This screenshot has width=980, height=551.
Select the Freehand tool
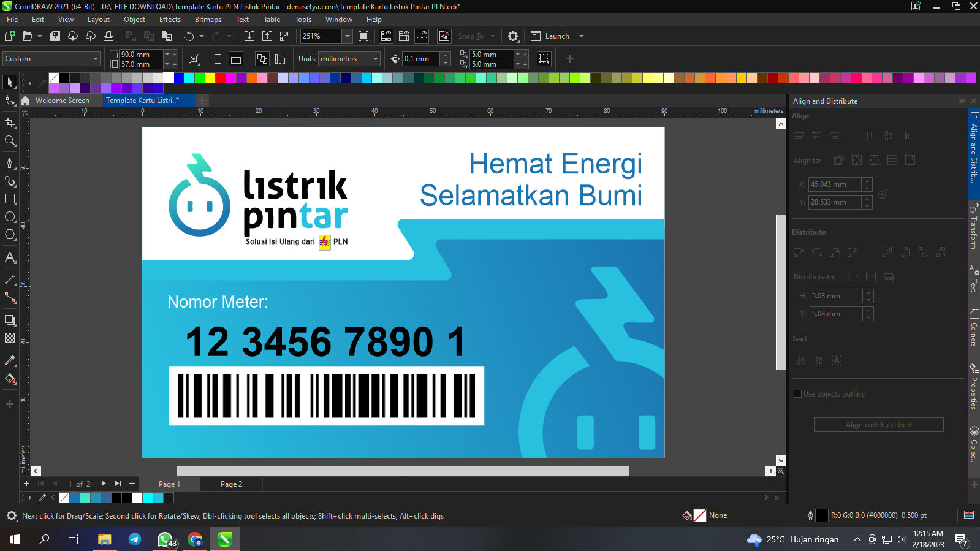tap(10, 163)
